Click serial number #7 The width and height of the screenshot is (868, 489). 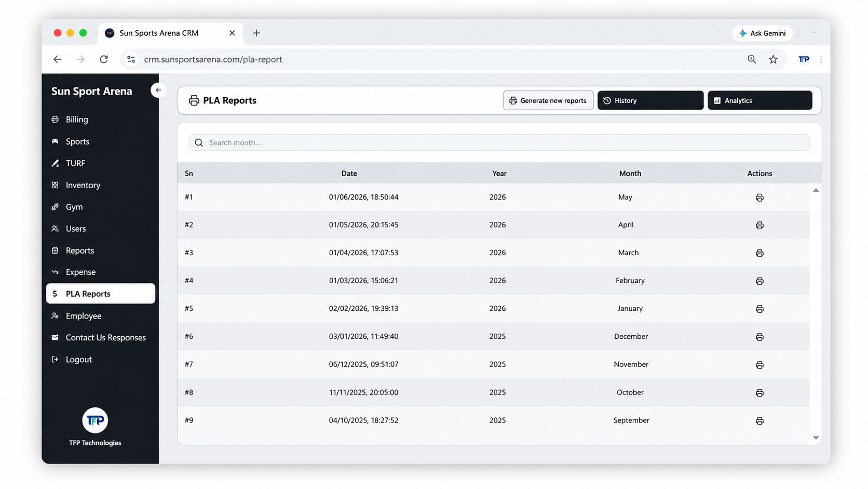click(189, 364)
